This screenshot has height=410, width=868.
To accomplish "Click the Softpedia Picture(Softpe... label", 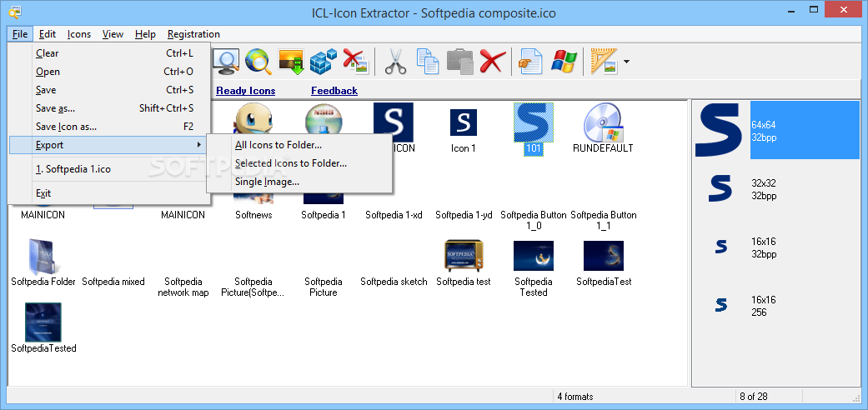I will pos(253,287).
